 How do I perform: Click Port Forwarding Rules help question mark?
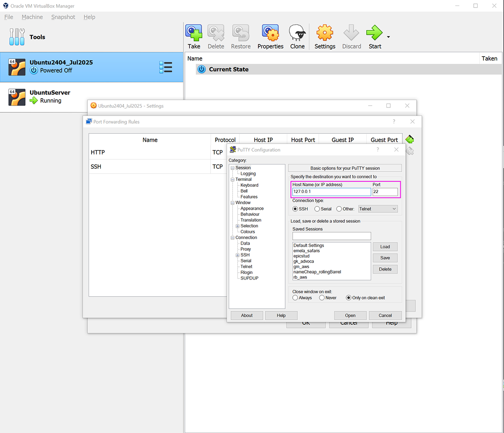pos(394,122)
